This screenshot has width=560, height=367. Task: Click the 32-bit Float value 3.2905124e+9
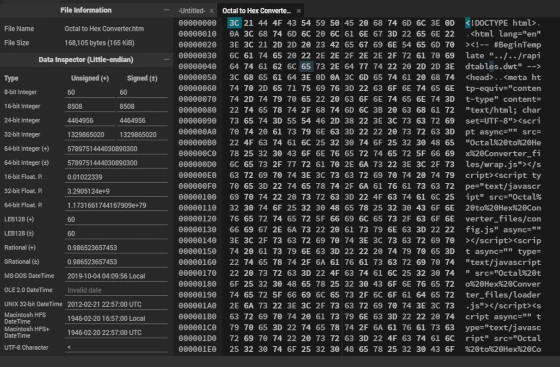(116, 191)
